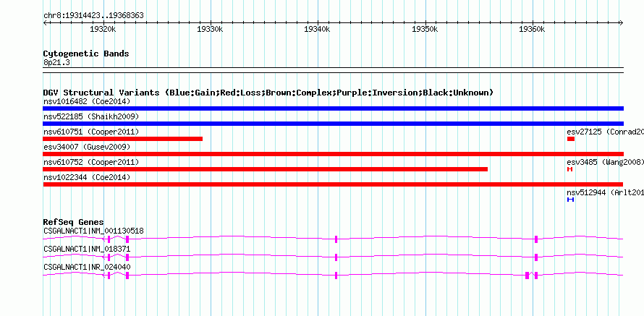Click the chr8:19314423..19368363 coordinate label
644x316 pixels.
point(93,16)
